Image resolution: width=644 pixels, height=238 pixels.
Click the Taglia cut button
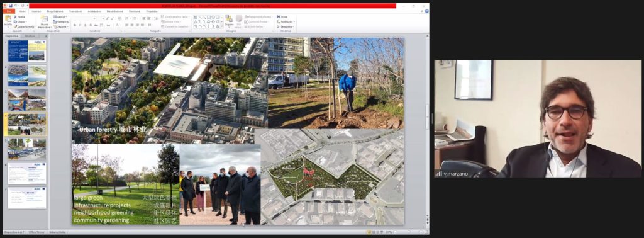pos(19,17)
